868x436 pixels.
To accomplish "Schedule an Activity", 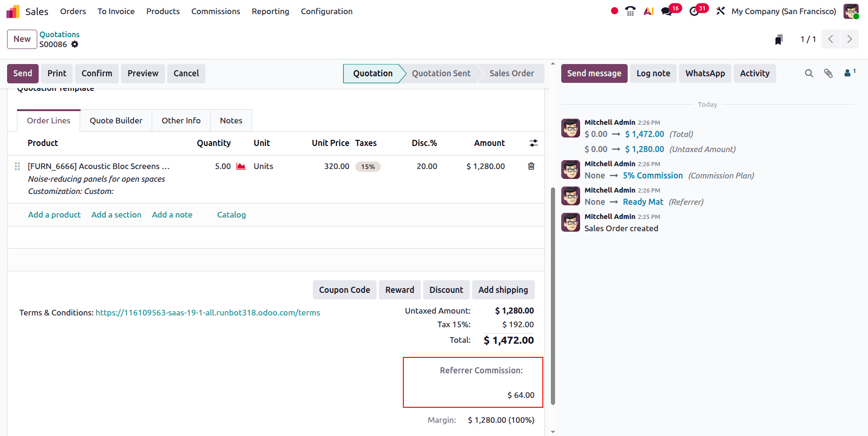I will 754,73.
